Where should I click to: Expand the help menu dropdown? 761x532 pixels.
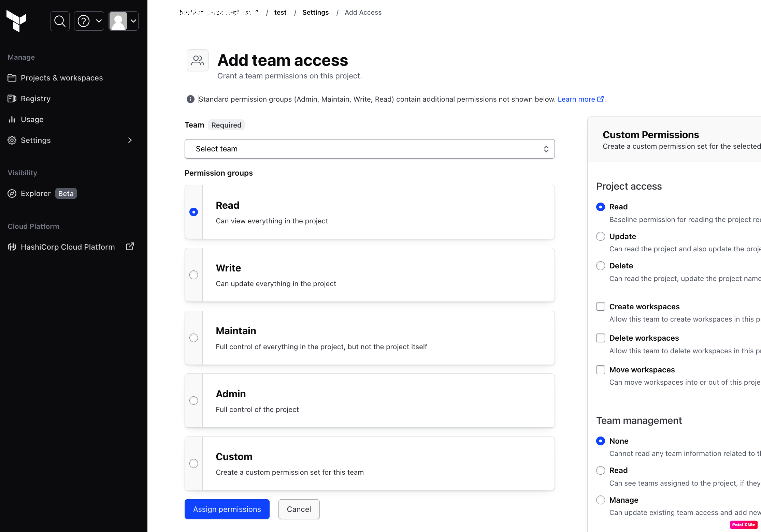[89, 21]
